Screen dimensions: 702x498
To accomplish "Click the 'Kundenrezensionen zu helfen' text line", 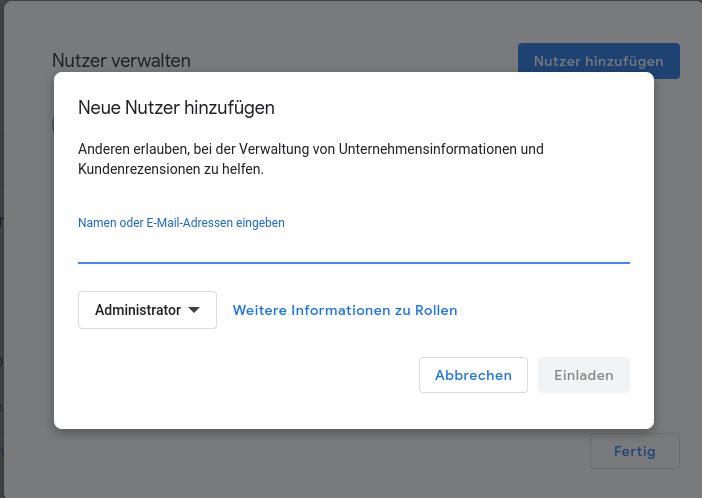I will [x=170, y=170].
